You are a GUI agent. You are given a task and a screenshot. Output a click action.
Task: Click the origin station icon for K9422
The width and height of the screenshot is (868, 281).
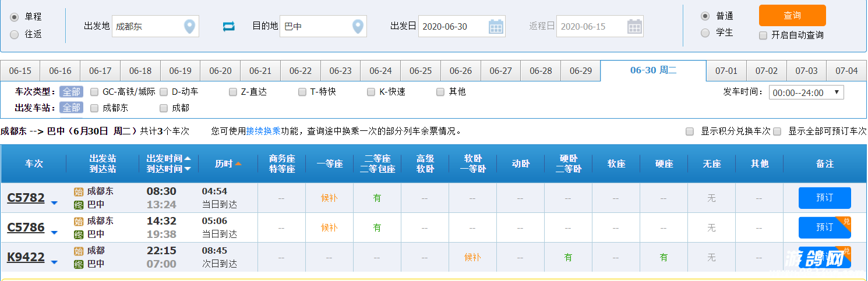79,251
